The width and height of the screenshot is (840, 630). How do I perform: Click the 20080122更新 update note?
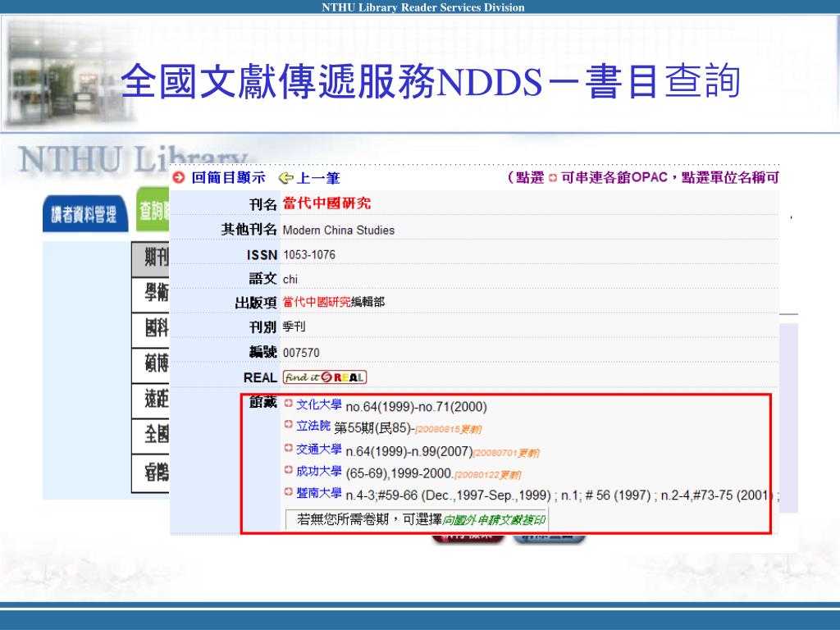coord(487,475)
